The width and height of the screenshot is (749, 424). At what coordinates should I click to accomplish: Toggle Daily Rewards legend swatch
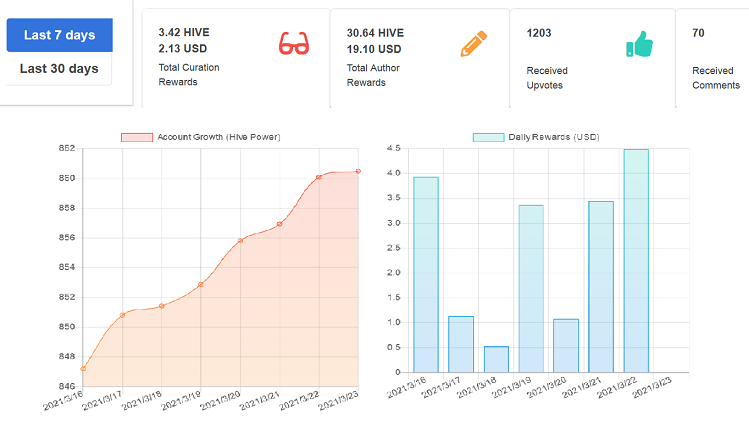489,138
